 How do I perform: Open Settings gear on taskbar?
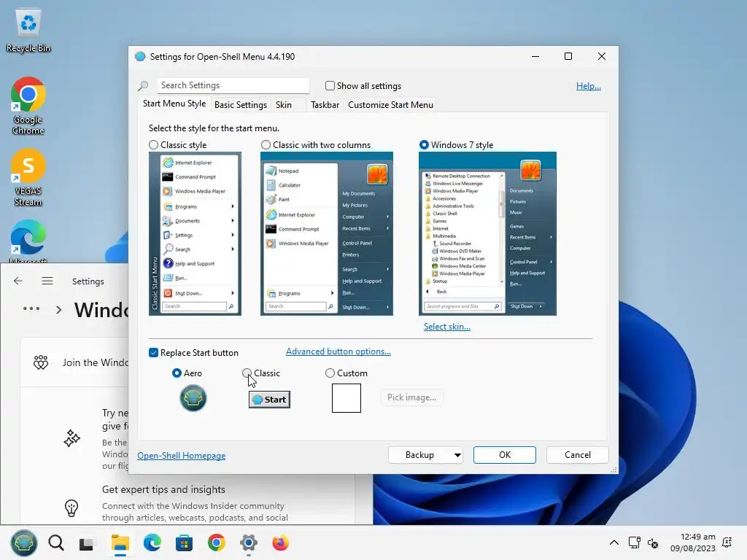248,542
